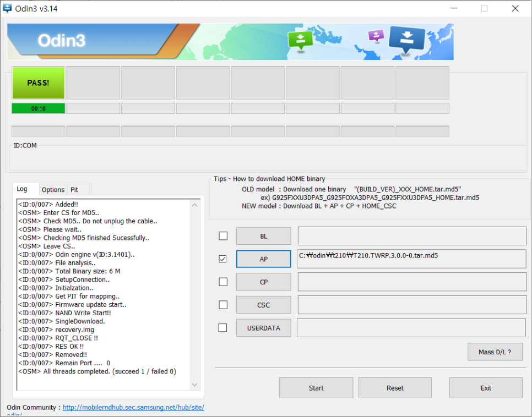
Task: Click log line 'SingleDownload.'
Action: (62, 321)
